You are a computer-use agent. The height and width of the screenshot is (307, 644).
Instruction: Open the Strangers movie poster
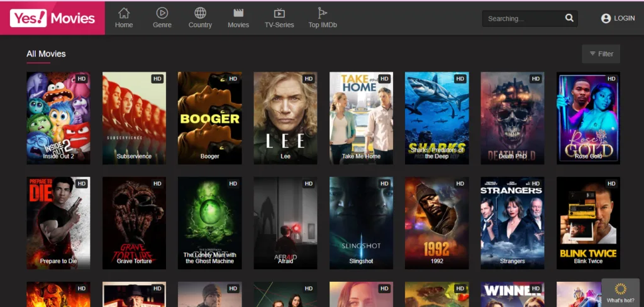coord(513,223)
